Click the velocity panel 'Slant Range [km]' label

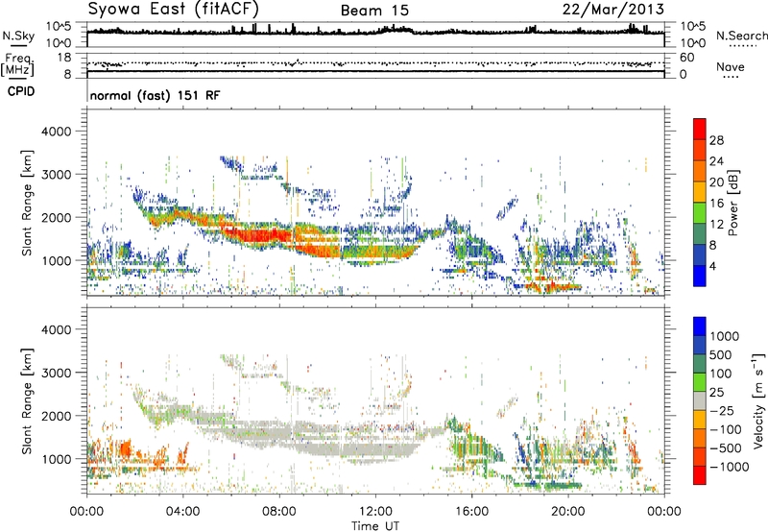point(27,400)
